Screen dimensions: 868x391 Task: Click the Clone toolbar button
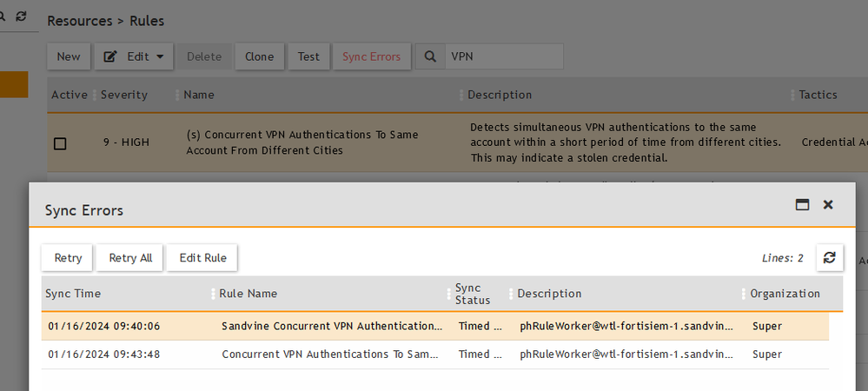point(259,56)
